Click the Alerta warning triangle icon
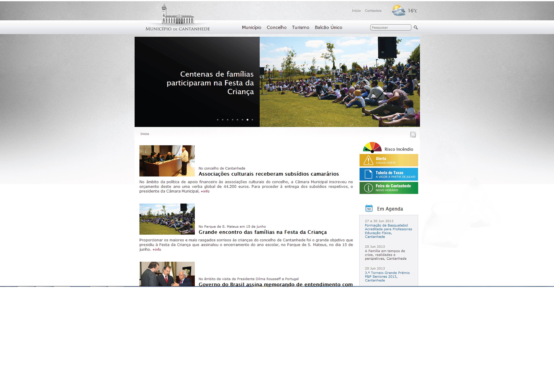Screen dimensions: 554x392 [368, 160]
